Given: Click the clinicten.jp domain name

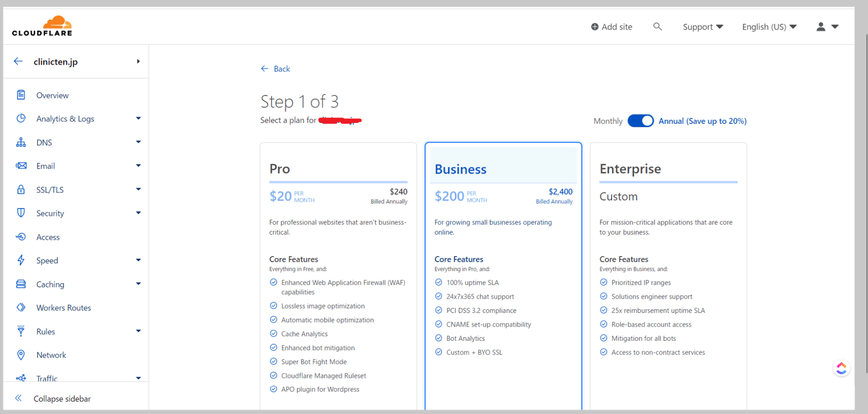Looking at the screenshot, I should point(56,62).
